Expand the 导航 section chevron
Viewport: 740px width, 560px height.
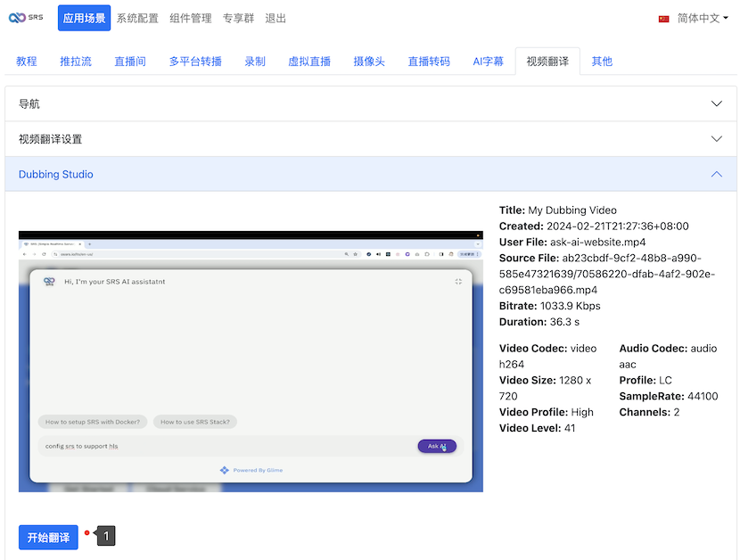click(x=716, y=104)
